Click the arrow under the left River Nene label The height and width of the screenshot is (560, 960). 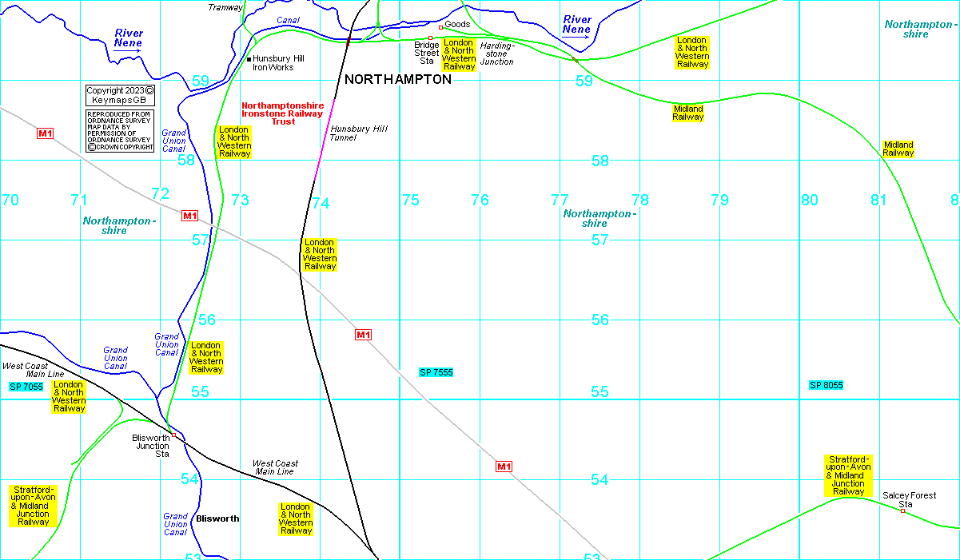tap(127, 50)
